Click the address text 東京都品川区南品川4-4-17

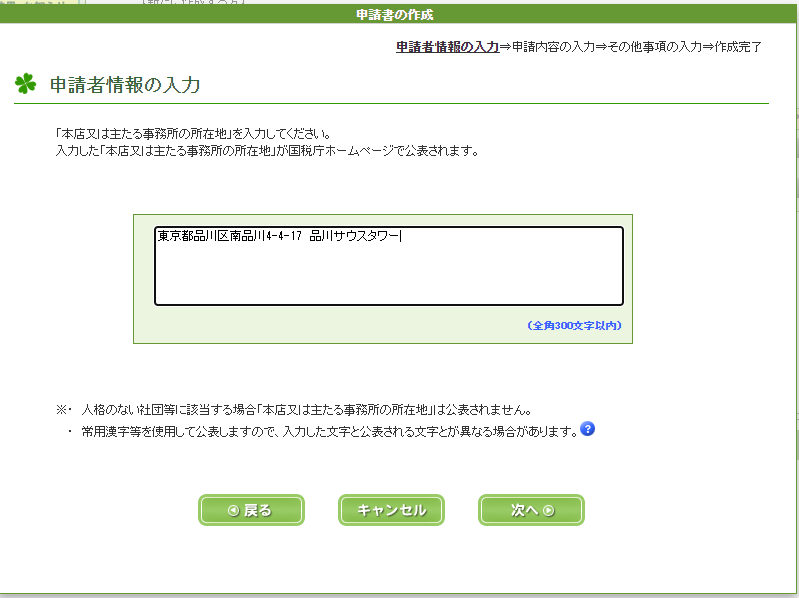[x=229, y=237]
